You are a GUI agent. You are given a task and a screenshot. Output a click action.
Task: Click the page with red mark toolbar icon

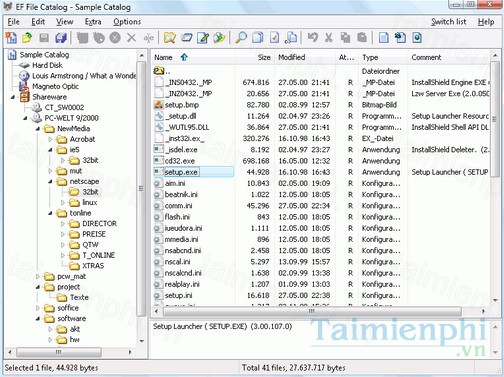point(274,38)
